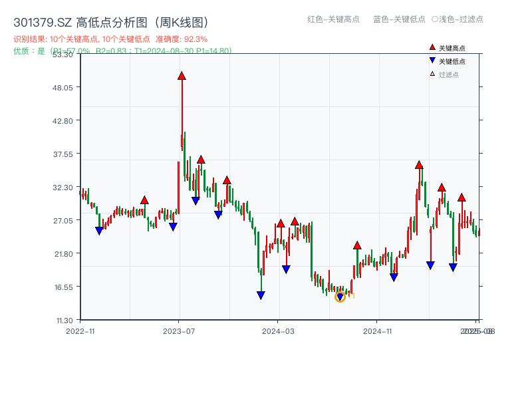This screenshot has height=399, width=532.
Task: Select the blue low marker near 15 before 2024-03
Action: pos(261,295)
